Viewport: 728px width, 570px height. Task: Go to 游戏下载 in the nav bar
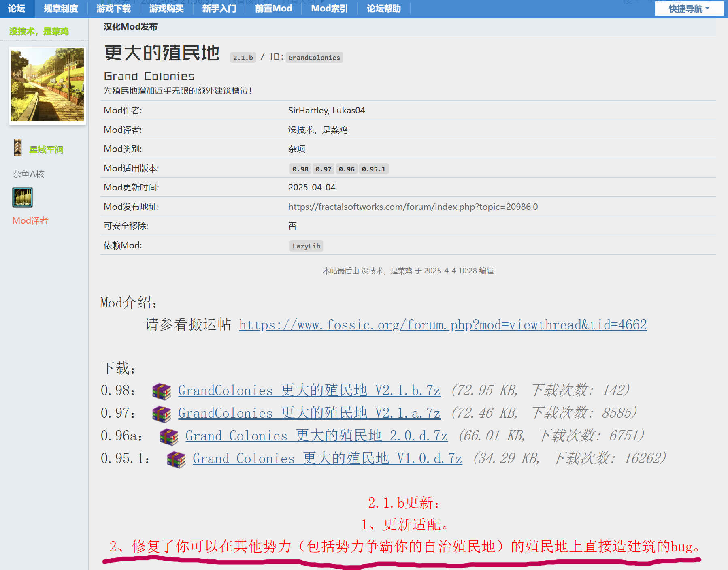113,9
